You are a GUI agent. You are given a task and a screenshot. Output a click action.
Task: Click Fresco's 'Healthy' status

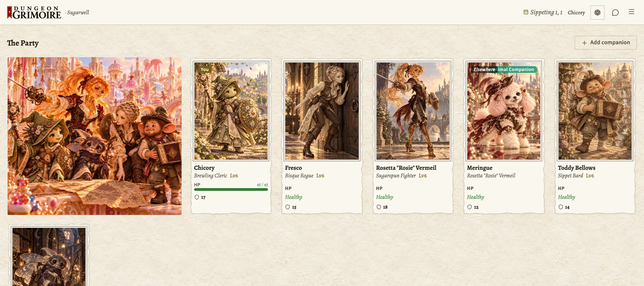pos(294,197)
